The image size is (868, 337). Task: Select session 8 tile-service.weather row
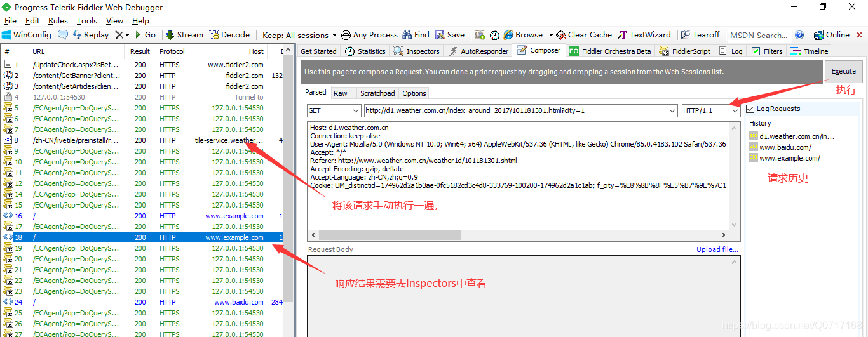pyautogui.click(x=143, y=140)
